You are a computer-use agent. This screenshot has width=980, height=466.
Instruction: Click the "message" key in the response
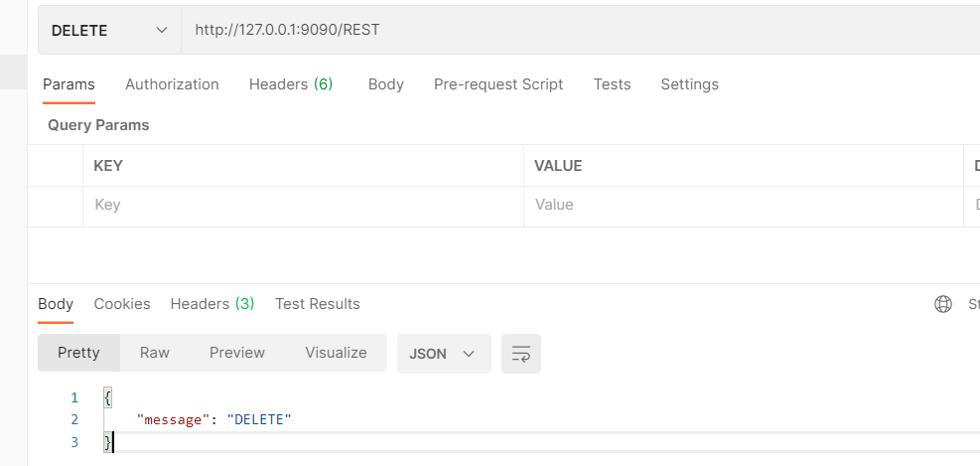(173, 419)
